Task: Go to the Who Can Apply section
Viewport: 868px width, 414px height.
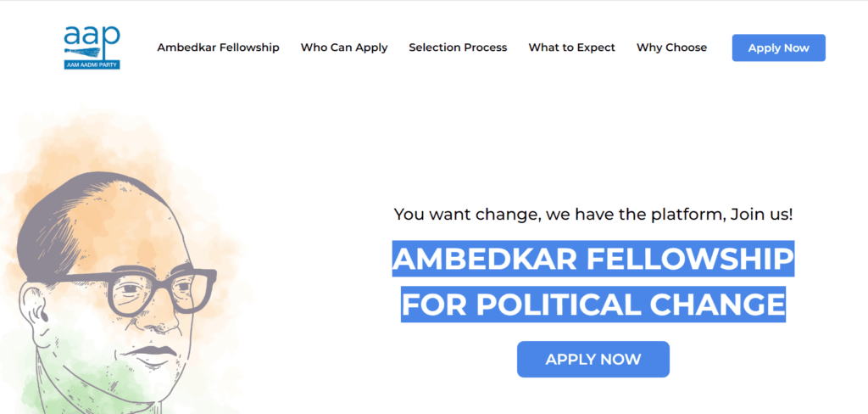Action: (344, 48)
